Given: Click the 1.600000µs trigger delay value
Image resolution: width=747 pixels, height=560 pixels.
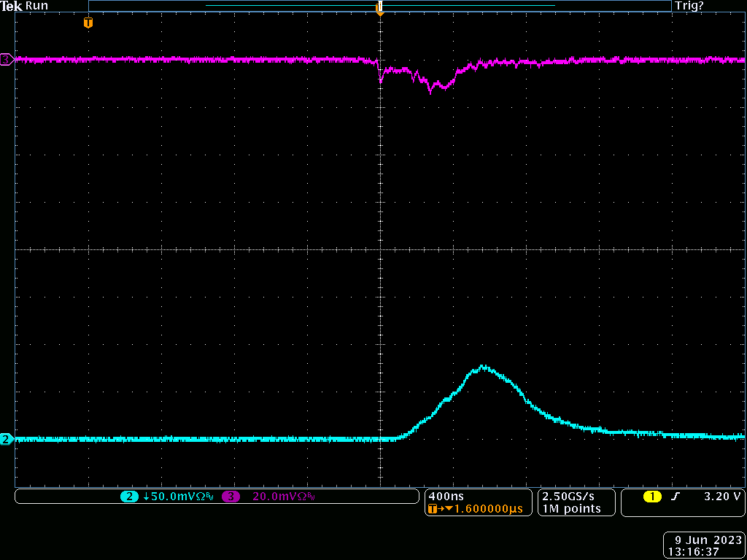Looking at the screenshot, I should pyautogui.click(x=487, y=509).
